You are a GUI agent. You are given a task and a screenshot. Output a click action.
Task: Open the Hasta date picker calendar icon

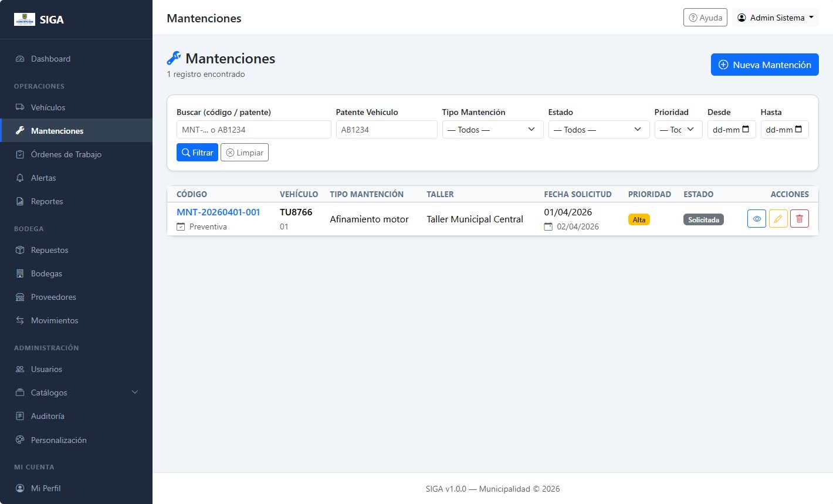[x=798, y=129]
